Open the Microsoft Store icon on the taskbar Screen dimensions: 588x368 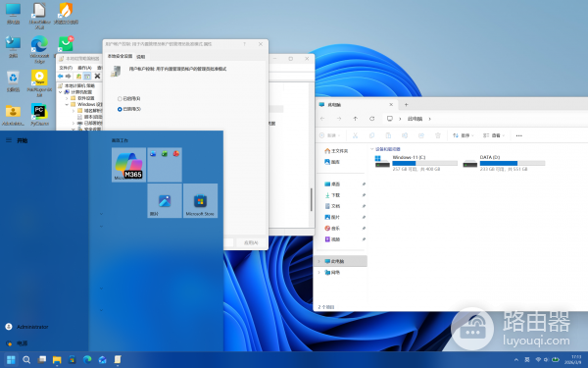coord(72,360)
